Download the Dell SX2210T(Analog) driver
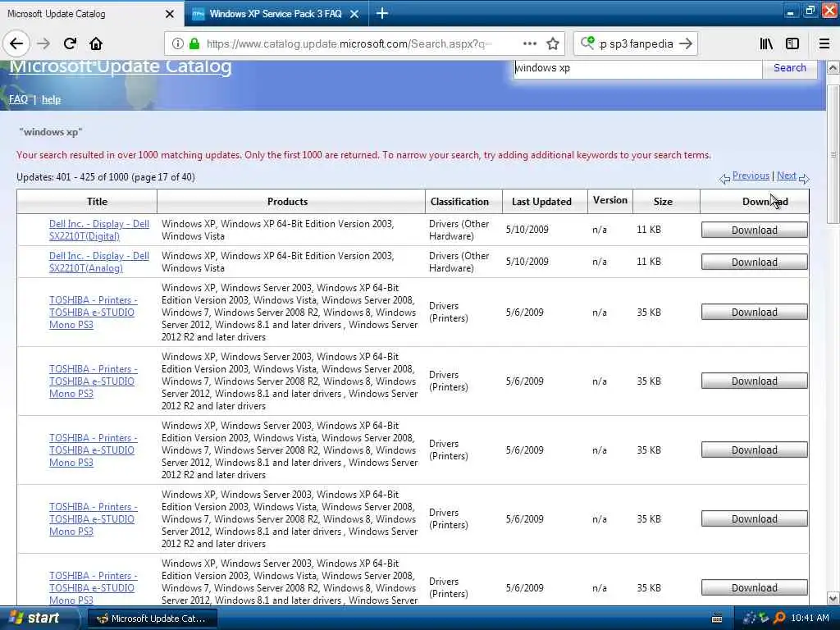Viewport: 840px width, 630px height. click(x=755, y=262)
